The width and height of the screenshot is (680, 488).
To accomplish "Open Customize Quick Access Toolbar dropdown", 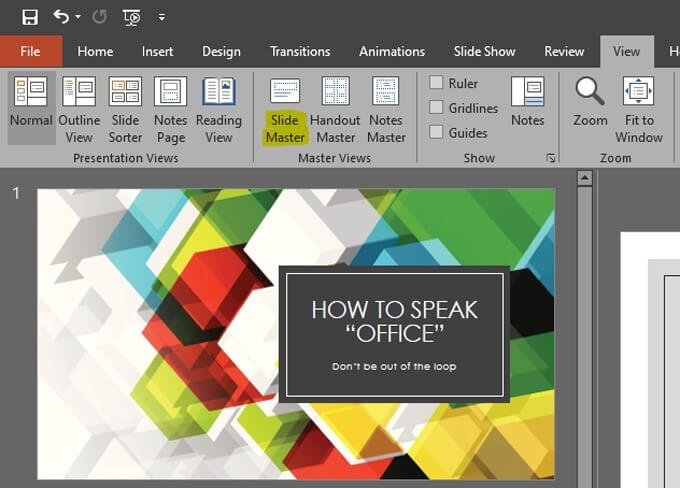I will click(x=162, y=17).
